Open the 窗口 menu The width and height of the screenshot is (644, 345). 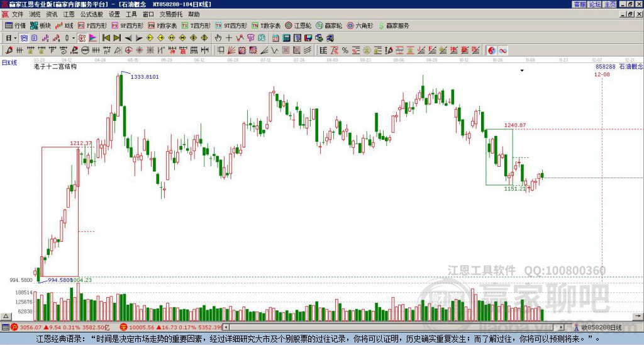coord(148,14)
